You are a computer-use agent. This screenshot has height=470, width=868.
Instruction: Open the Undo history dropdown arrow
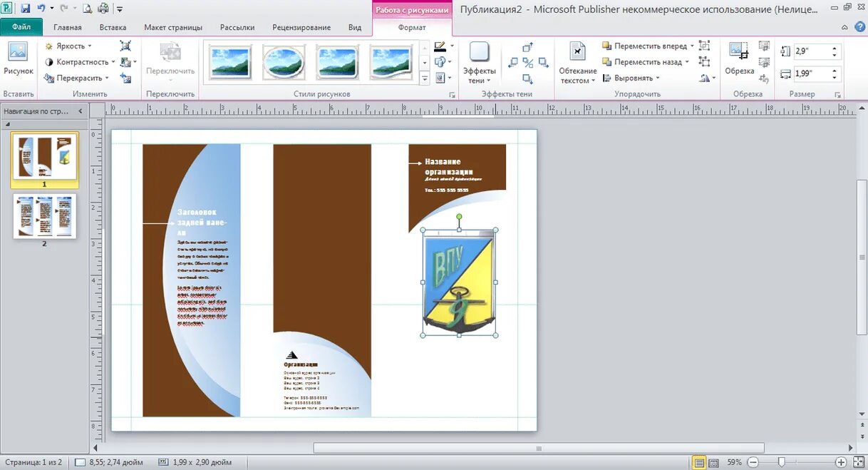click(x=52, y=9)
